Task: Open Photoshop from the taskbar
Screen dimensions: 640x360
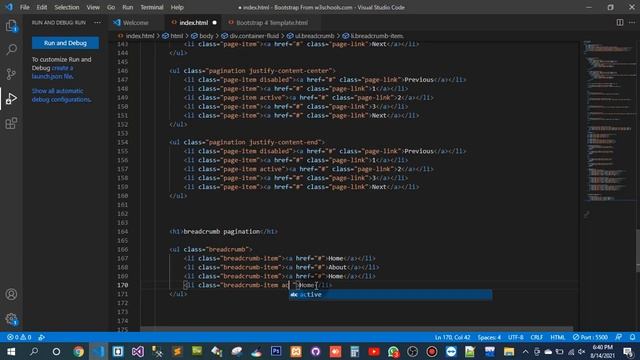Action: coord(276,351)
